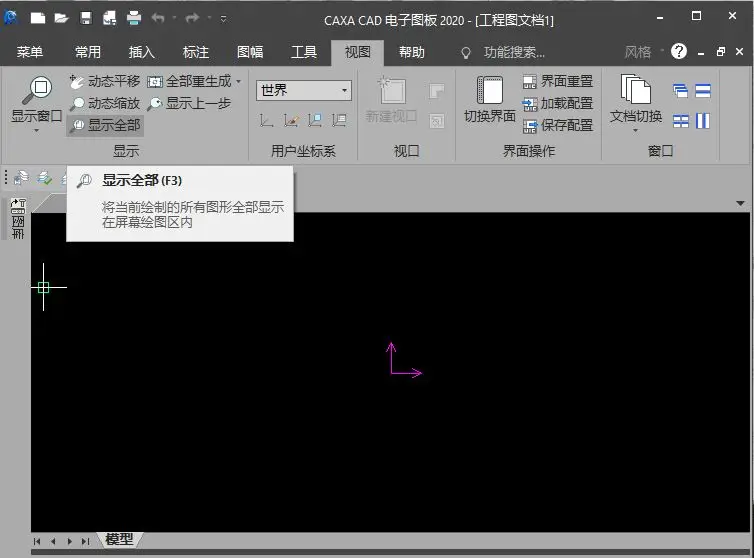
Task: Click the Open file folder icon
Action: (x=62, y=18)
